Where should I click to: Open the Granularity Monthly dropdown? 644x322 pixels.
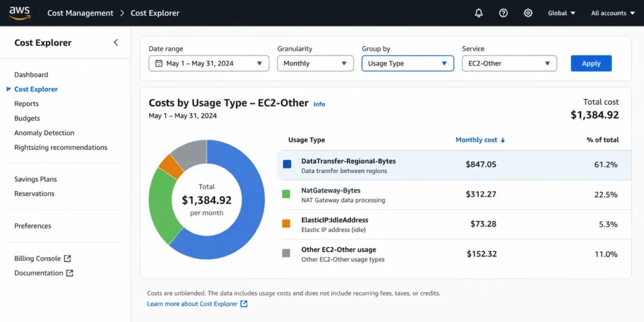[316, 64]
